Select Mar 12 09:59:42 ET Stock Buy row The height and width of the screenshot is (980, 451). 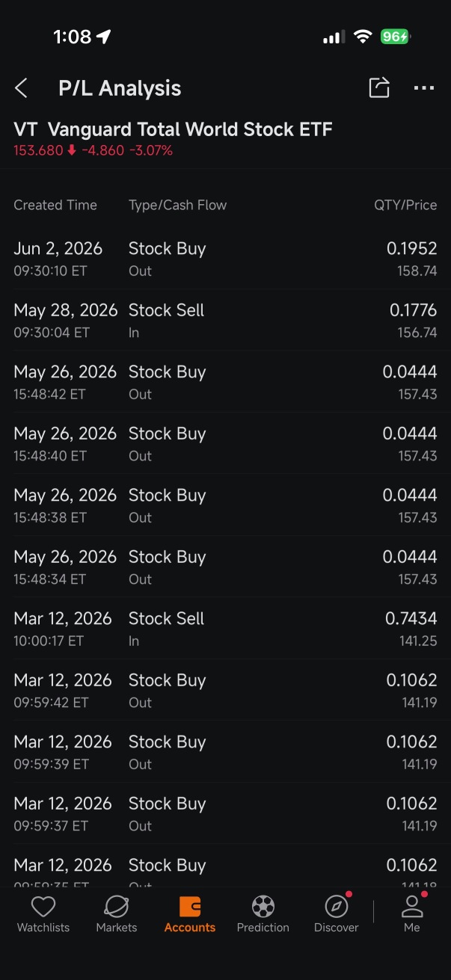225,691
